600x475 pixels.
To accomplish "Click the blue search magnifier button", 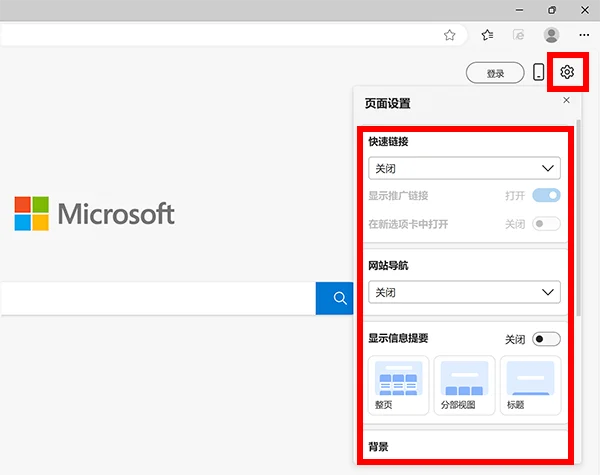I will (x=340, y=298).
